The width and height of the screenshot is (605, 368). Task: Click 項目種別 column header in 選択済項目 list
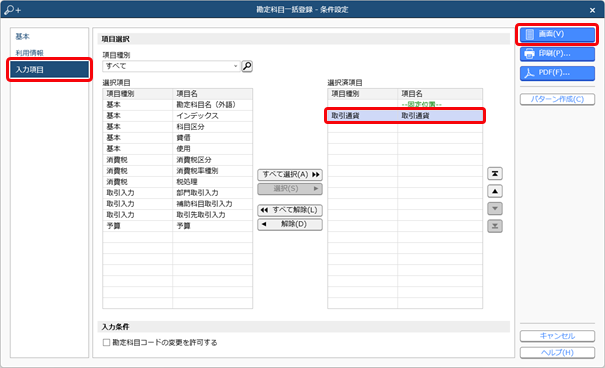[x=363, y=94]
